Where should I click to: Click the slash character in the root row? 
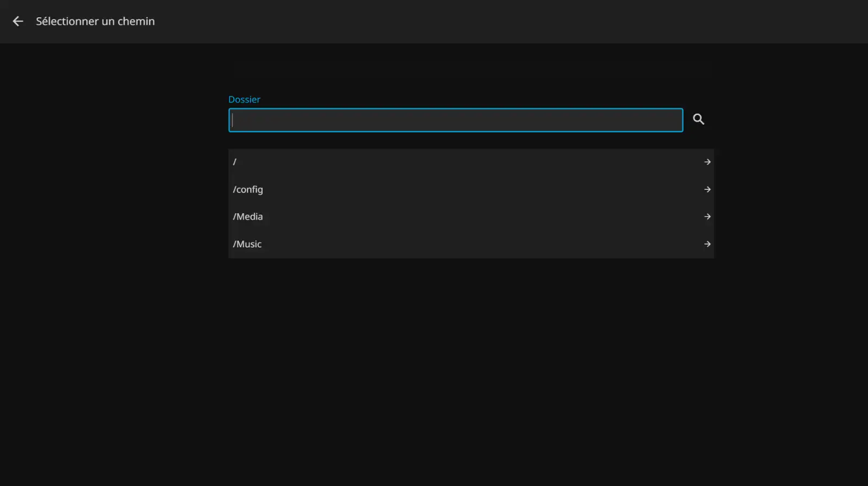coord(234,162)
